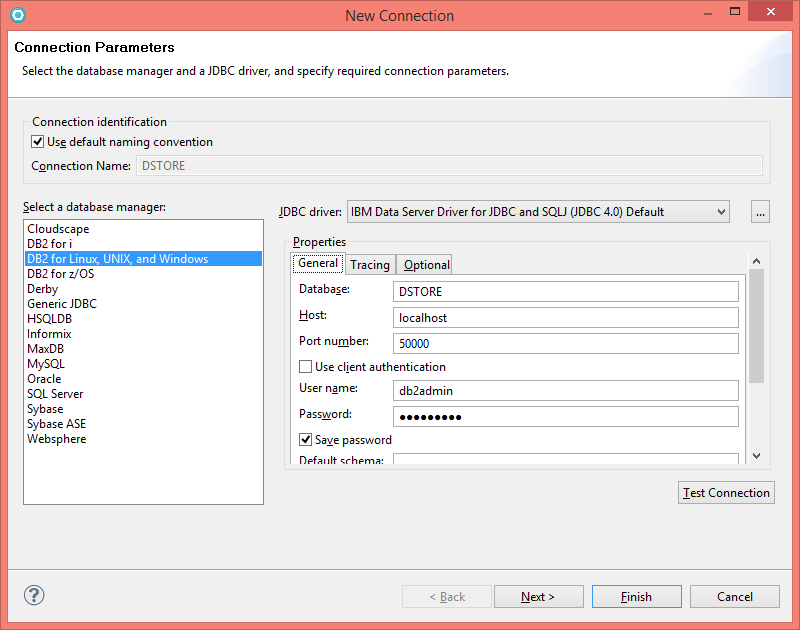The height and width of the screenshot is (630, 800).
Task: Click inside the Host input field
Action: coord(565,318)
